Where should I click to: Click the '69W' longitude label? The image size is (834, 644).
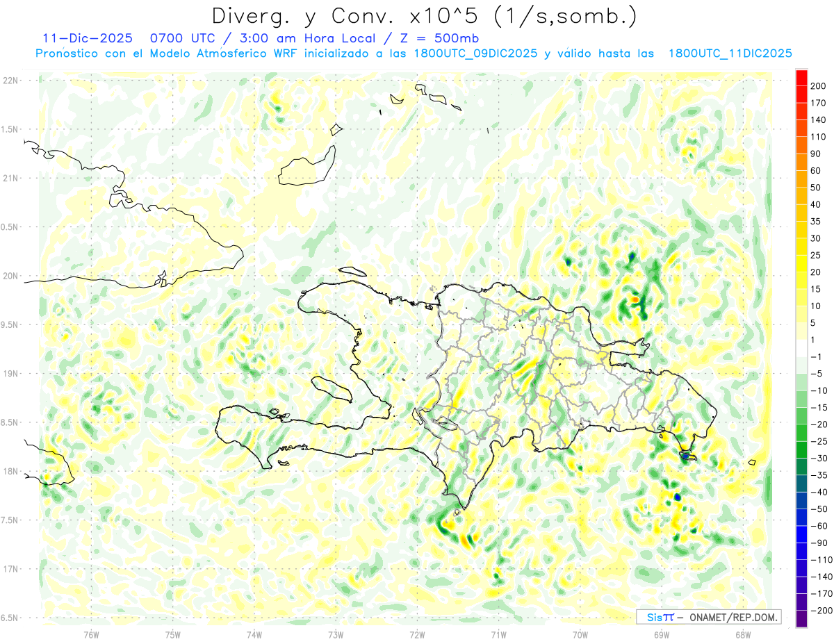pos(662,635)
